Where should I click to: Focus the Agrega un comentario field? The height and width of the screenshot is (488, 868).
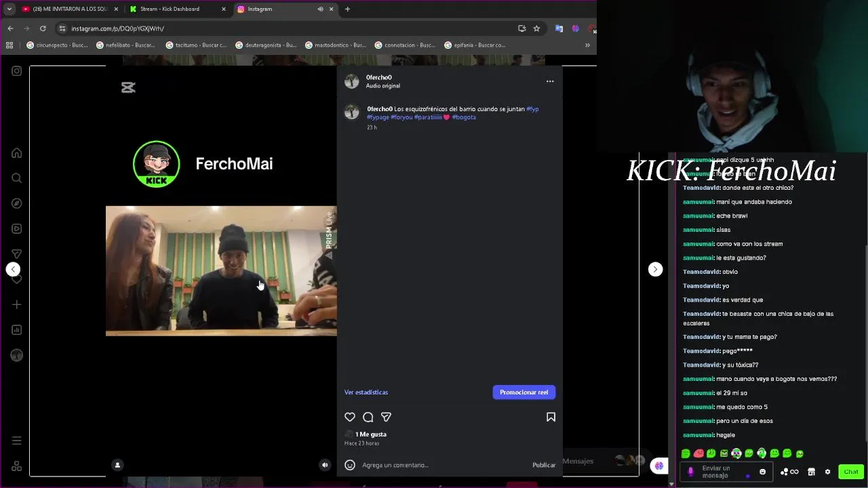pos(444,465)
